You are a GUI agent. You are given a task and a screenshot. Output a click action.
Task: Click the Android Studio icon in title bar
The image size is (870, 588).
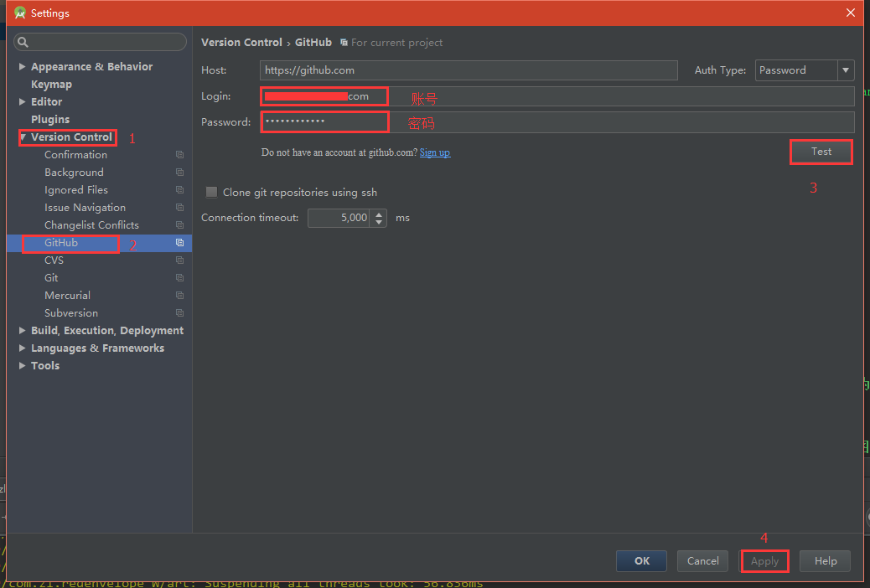(20, 13)
